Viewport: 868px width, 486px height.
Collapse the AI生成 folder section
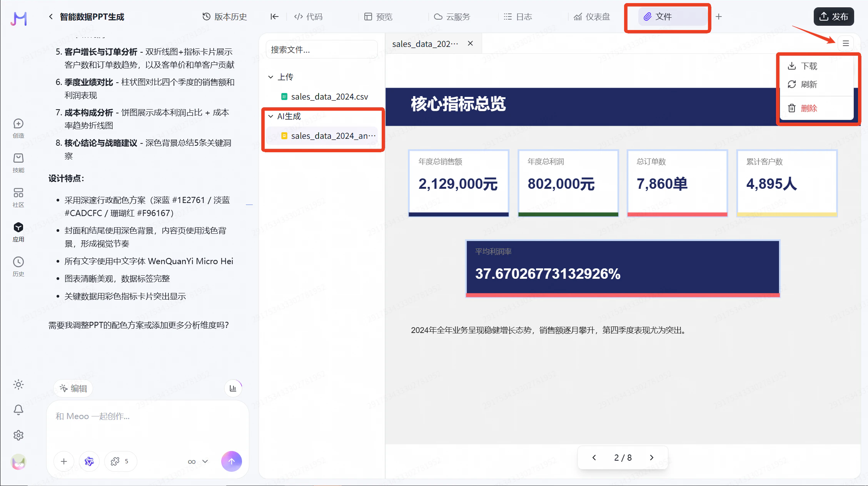(271, 116)
